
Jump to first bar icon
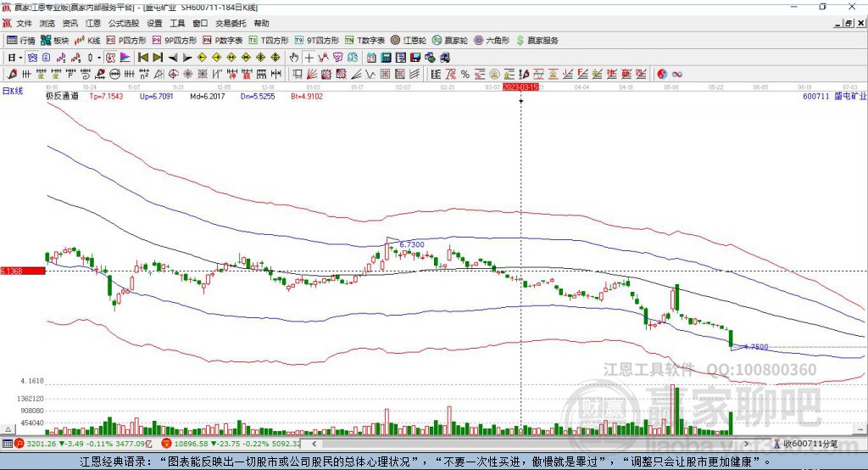[143, 58]
